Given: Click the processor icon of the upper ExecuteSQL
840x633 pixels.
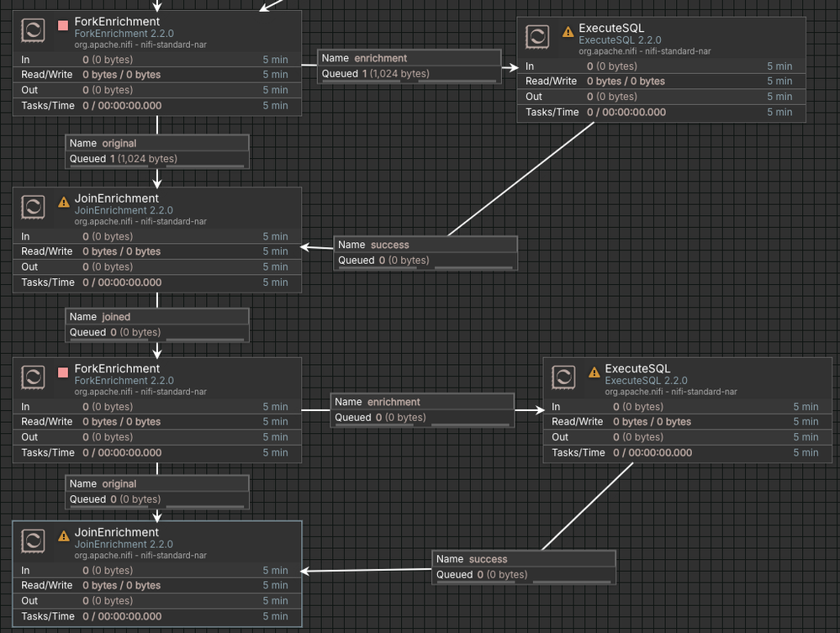Looking at the screenshot, I should (x=536, y=36).
